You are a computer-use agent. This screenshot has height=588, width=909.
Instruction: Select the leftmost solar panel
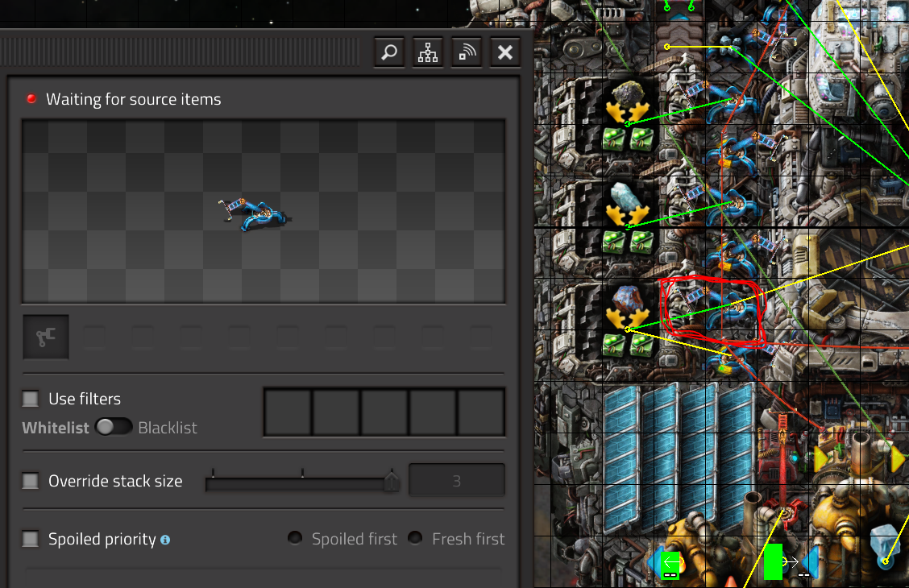[622, 459]
